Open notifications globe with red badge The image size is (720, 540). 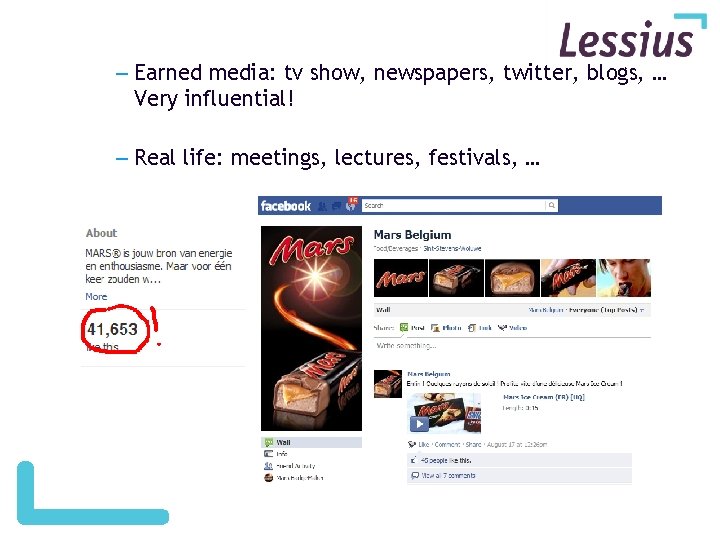[351, 205]
